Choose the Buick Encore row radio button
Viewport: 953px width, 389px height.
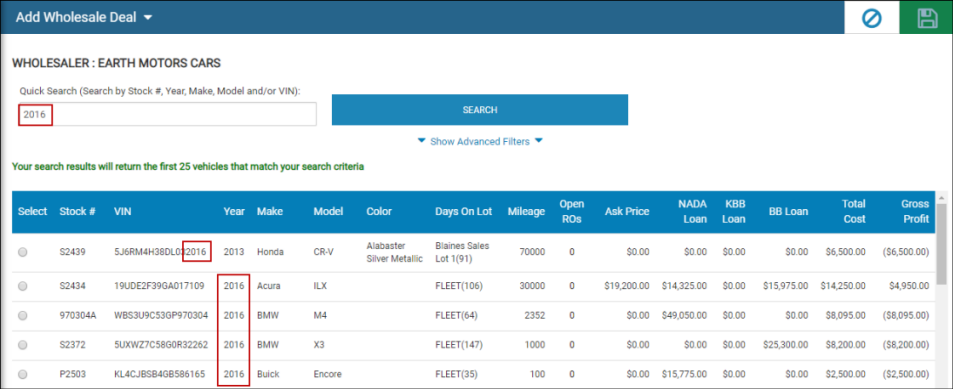(22, 374)
